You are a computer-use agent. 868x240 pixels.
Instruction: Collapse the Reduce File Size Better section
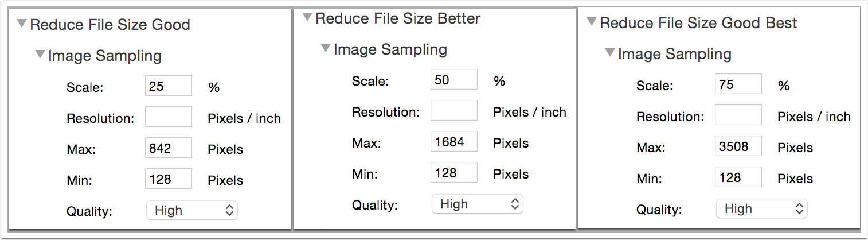coord(307,18)
